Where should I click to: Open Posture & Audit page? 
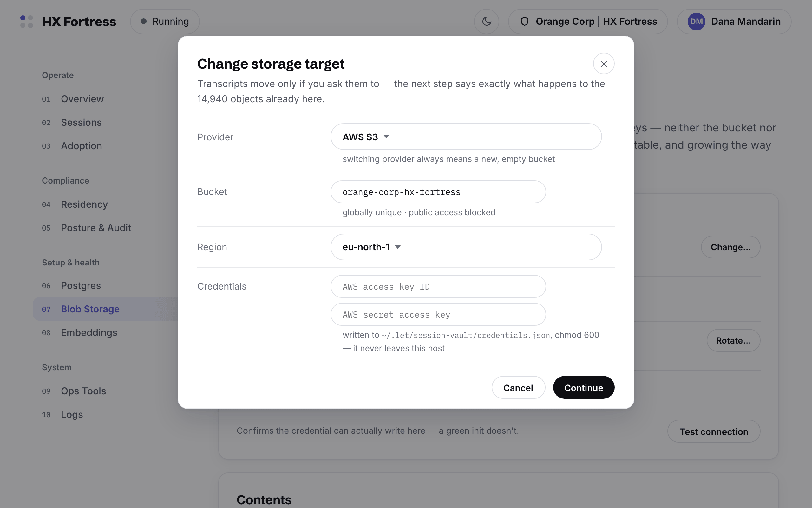tap(106, 228)
